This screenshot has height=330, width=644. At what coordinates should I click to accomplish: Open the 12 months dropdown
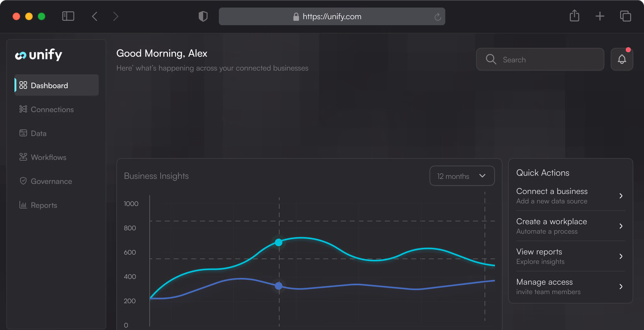(462, 176)
